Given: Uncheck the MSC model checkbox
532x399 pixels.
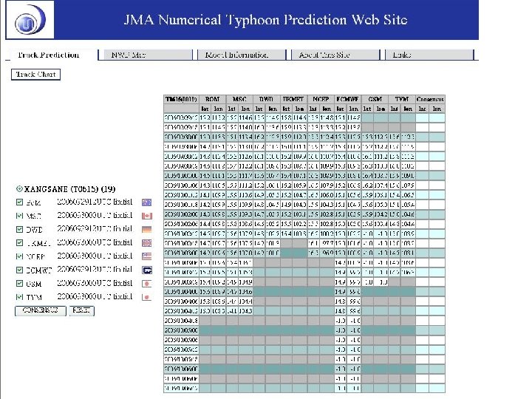Looking at the screenshot, I should coord(19,216).
